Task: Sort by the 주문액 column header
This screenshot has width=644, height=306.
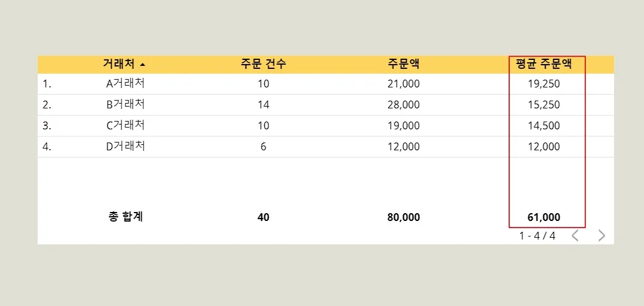Action: [403, 64]
